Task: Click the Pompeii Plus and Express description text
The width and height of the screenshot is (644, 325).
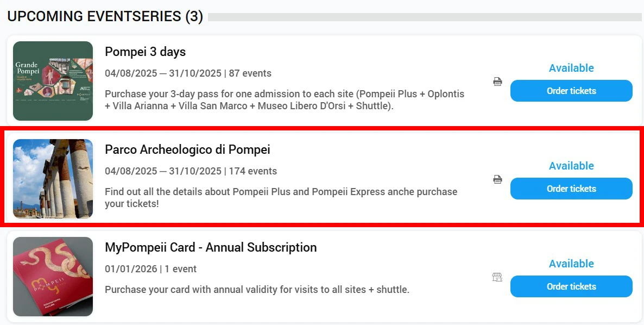Action: point(281,198)
